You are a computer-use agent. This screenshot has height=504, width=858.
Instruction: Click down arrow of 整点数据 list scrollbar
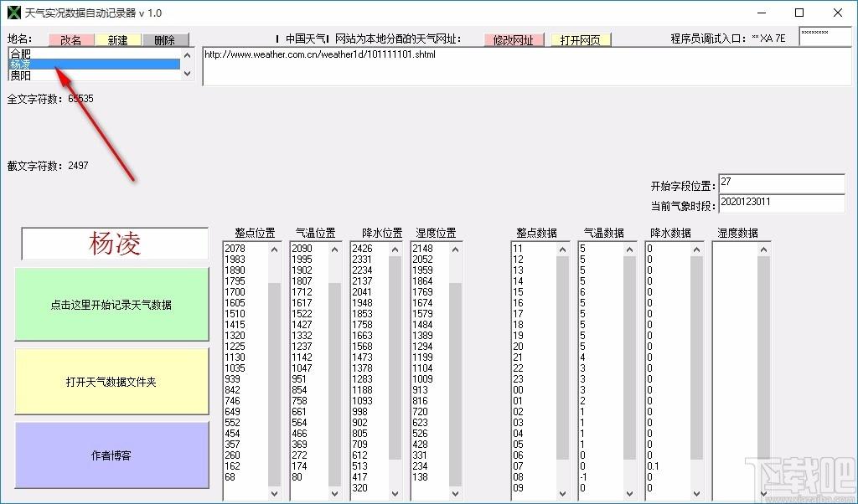[x=562, y=493]
